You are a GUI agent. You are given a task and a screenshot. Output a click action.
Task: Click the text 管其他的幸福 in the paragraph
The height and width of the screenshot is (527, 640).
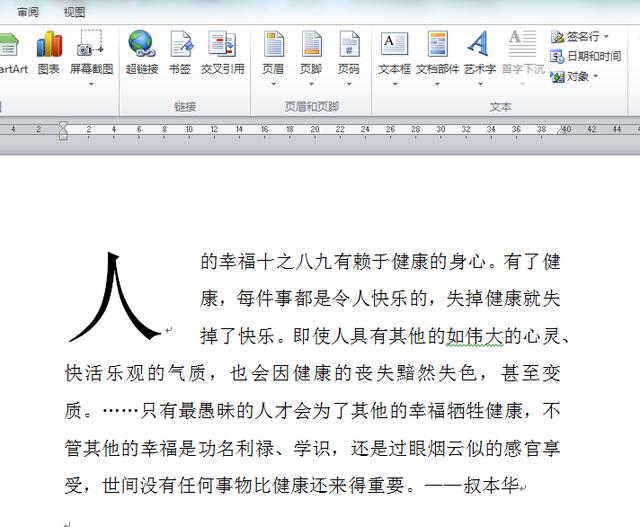pyautogui.click(x=121, y=448)
